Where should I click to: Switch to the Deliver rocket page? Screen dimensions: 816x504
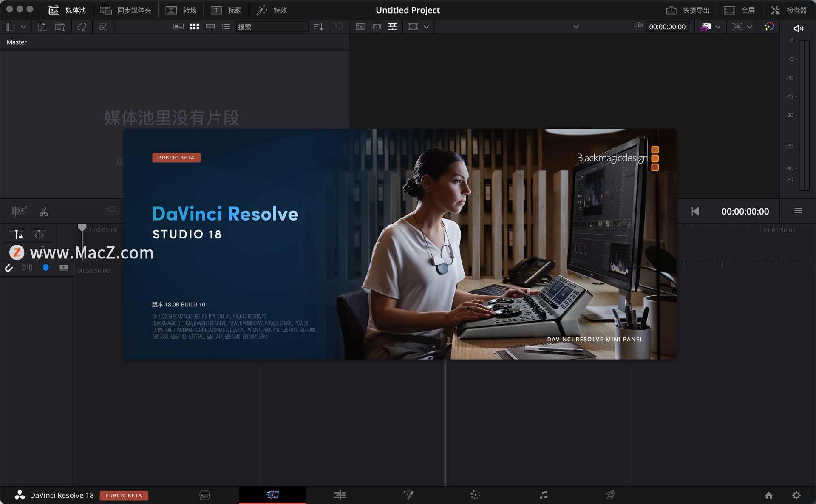pyautogui.click(x=611, y=495)
